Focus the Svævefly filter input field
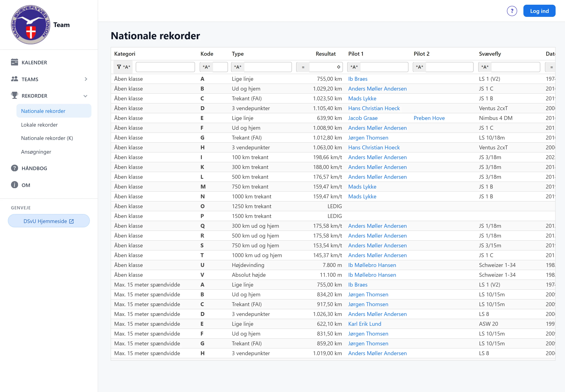Viewport: 565px width, 392px height. pyautogui.click(x=516, y=67)
